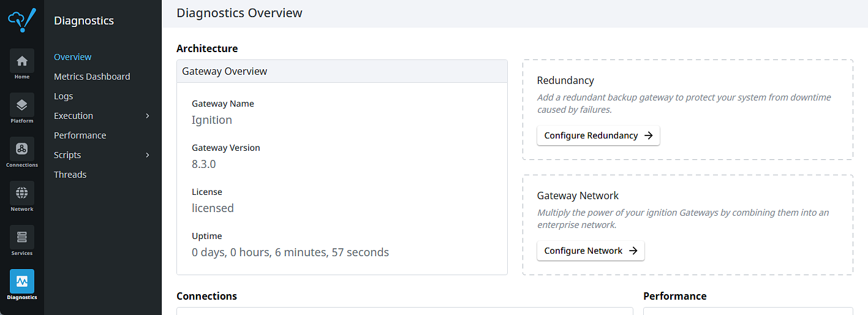Viewport: 868px width, 315px height.
Task: Open the Services sidebar icon
Action: coord(22,237)
